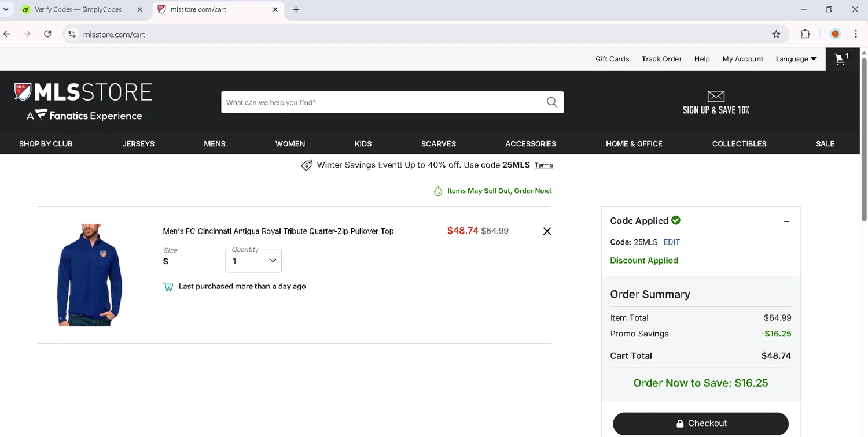Click the Track Order link
The image size is (868, 437).
(x=661, y=59)
